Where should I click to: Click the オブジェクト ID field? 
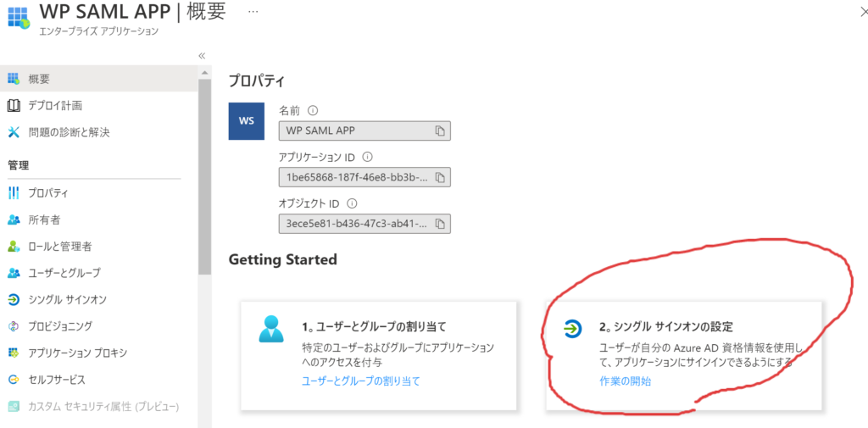click(x=364, y=224)
